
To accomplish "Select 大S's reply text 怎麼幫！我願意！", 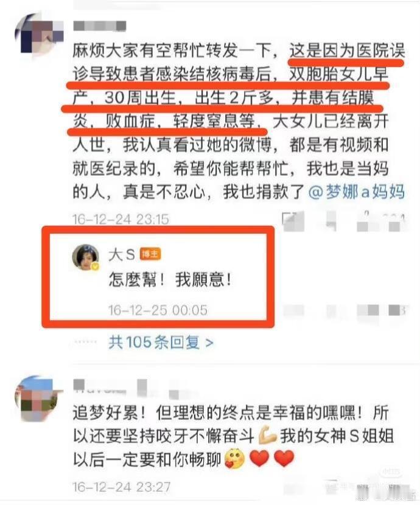I will (x=170, y=279).
